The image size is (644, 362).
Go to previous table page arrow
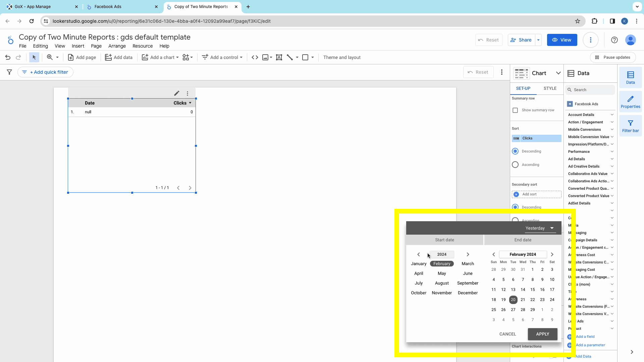pyautogui.click(x=178, y=188)
